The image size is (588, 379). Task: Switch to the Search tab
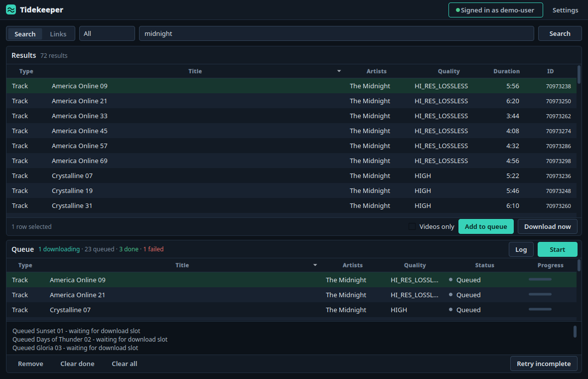(x=25, y=34)
